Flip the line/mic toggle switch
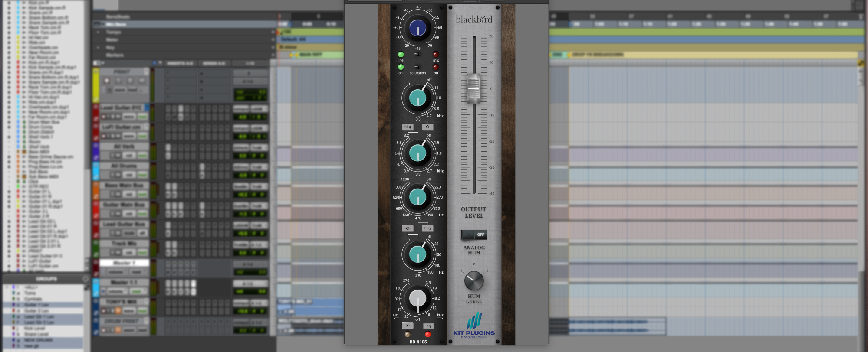868x352 pixels. coord(417,55)
